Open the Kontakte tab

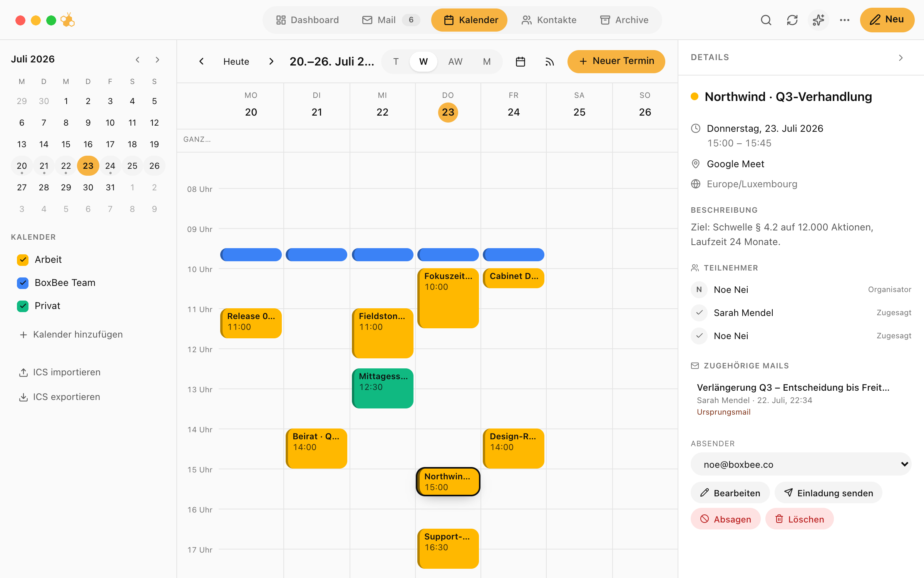549,20
